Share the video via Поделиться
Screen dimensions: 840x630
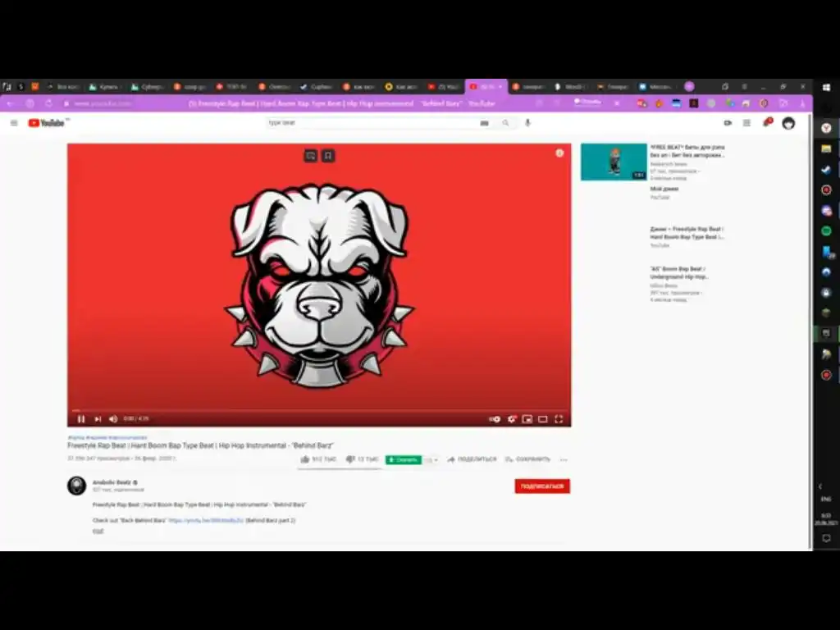pos(472,459)
